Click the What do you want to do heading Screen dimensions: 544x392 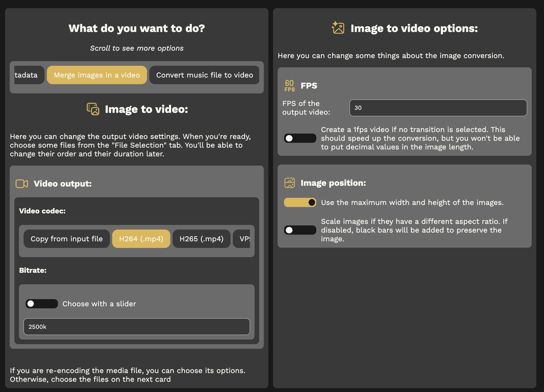pyautogui.click(x=137, y=28)
